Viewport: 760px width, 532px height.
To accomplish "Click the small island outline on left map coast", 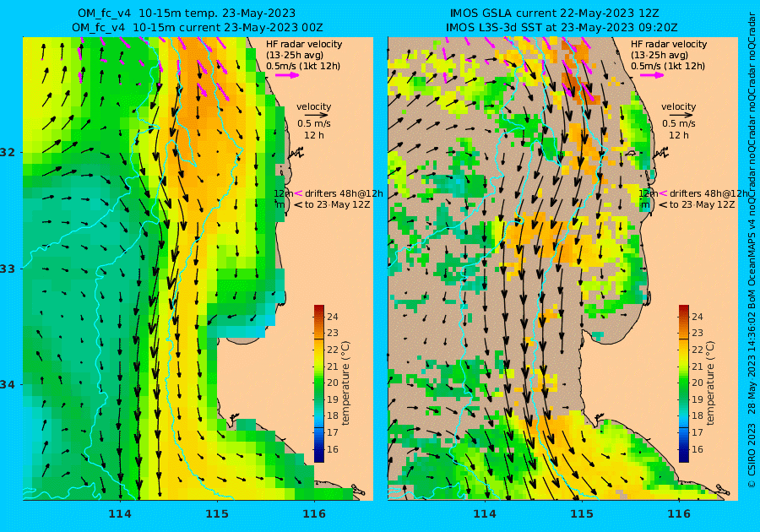I will 296,155.
